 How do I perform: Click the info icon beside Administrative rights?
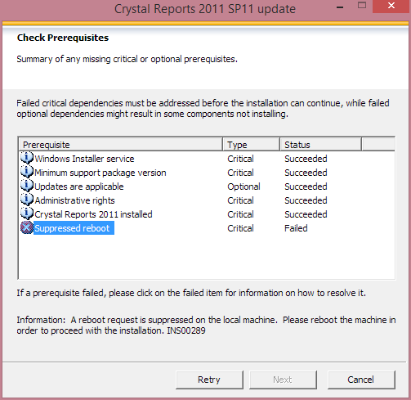click(x=27, y=200)
